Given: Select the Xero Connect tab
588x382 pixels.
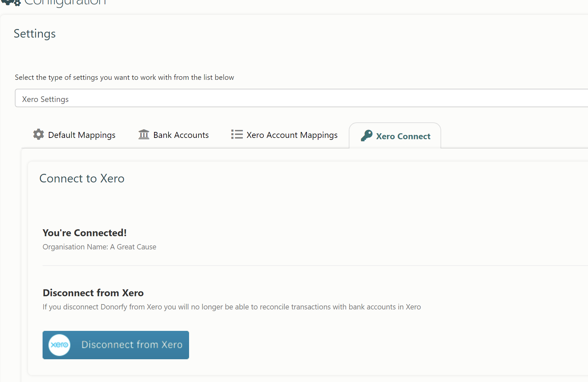Looking at the screenshot, I should 395,136.
